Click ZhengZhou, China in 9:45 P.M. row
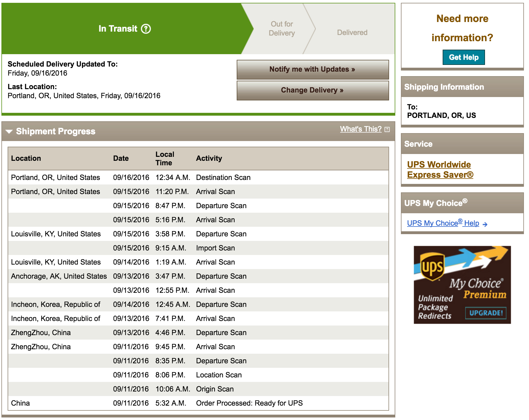Screen dimensions: 529x420 [41, 347]
